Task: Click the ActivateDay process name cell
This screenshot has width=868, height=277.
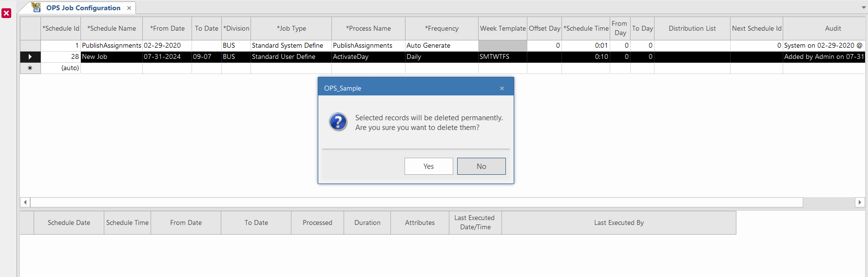Action: [x=368, y=56]
